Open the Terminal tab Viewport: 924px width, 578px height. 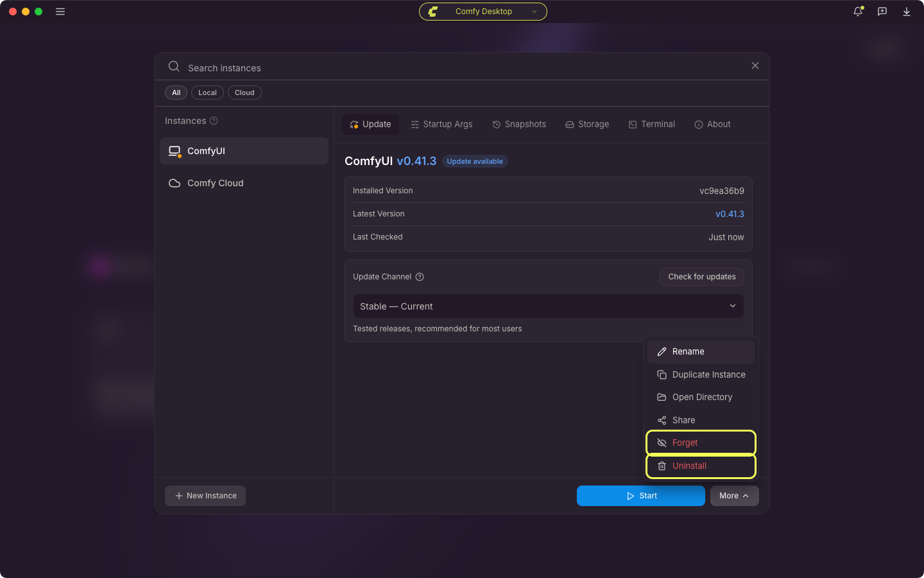pos(651,125)
